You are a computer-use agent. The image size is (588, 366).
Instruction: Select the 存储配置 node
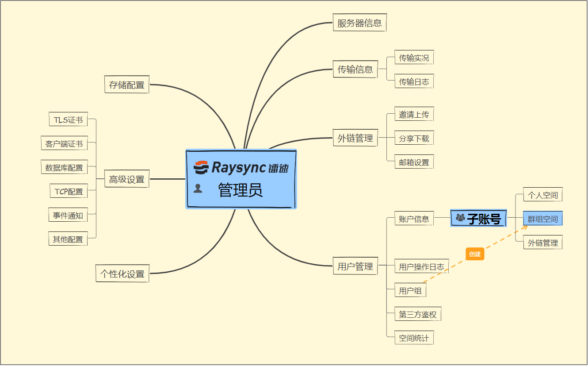coord(127,85)
